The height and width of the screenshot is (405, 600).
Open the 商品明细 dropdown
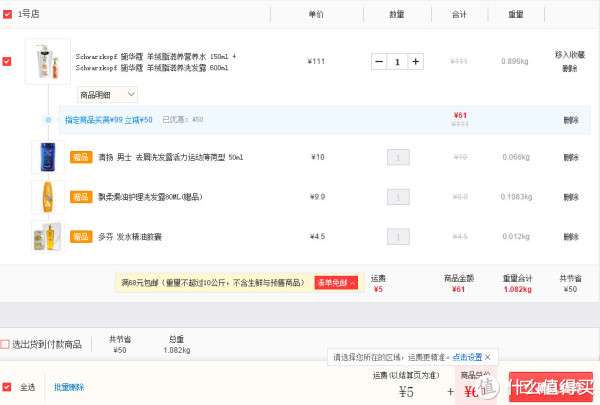107,95
